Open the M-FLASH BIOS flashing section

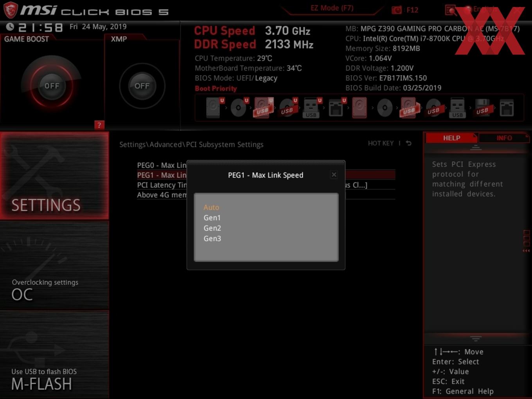54,355
